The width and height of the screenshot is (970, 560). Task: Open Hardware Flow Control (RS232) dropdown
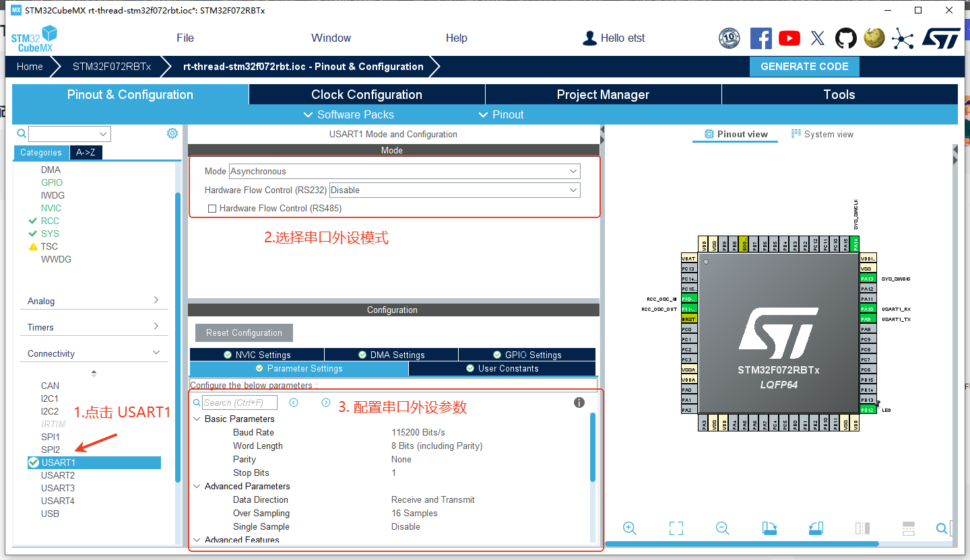pos(455,190)
